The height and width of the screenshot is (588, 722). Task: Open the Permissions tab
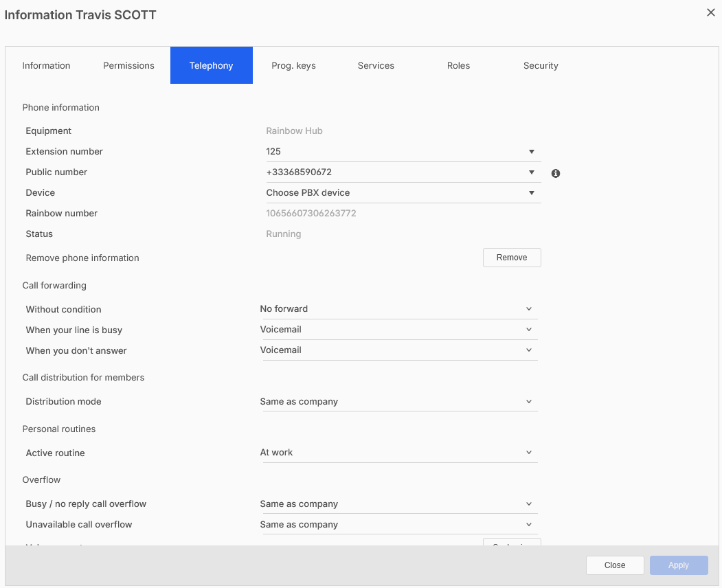pyautogui.click(x=128, y=66)
